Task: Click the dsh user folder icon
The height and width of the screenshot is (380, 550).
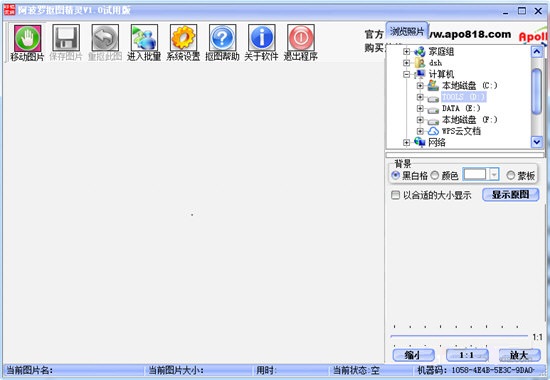Action: [420, 63]
